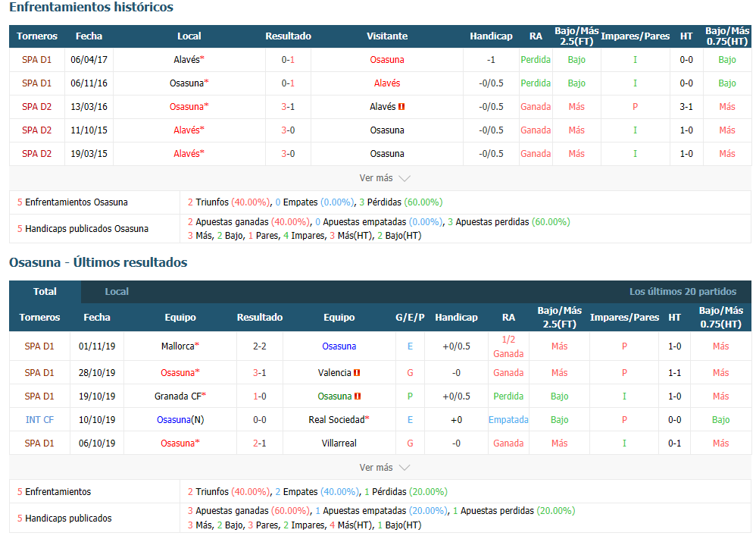Switch to the Total tab
The image size is (756, 539).
(45, 291)
